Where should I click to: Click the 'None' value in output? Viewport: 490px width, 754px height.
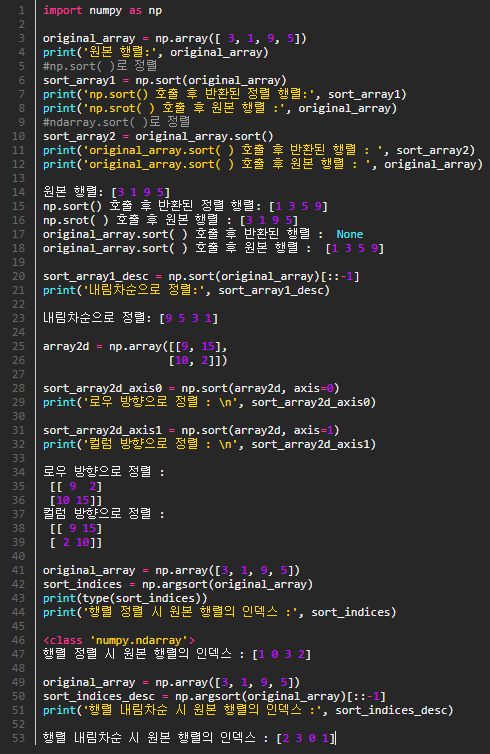pyautogui.click(x=350, y=234)
